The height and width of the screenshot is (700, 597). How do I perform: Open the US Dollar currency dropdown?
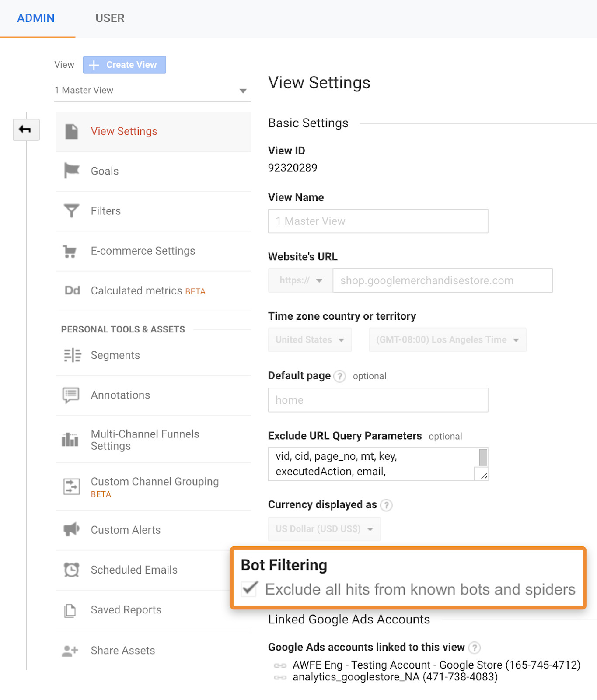tap(324, 529)
